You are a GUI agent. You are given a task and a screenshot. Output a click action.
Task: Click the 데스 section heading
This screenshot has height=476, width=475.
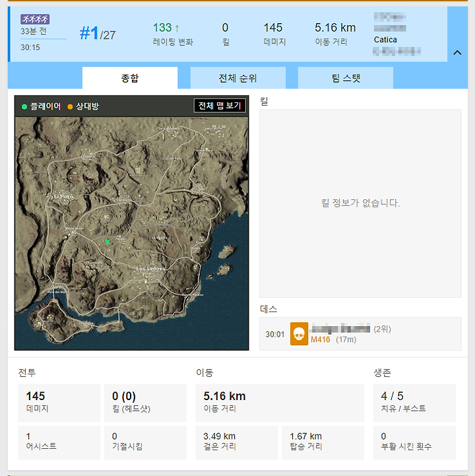(269, 309)
